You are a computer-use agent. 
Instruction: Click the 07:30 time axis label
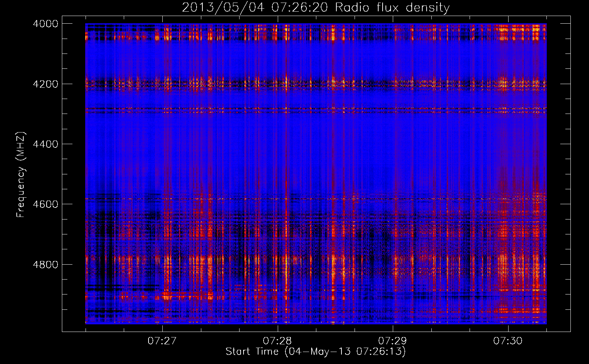(x=508, y=341)
